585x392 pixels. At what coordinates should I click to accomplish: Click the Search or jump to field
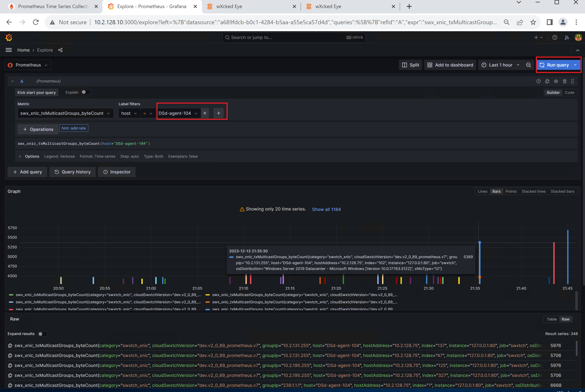pyautogui.click(x=294, y=38)
